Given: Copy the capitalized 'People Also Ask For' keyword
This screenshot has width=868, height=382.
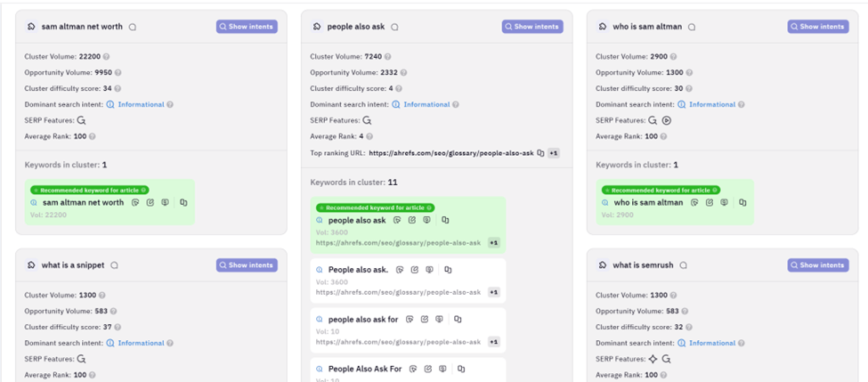Looking at the screenshot, I should click(461, 369).
